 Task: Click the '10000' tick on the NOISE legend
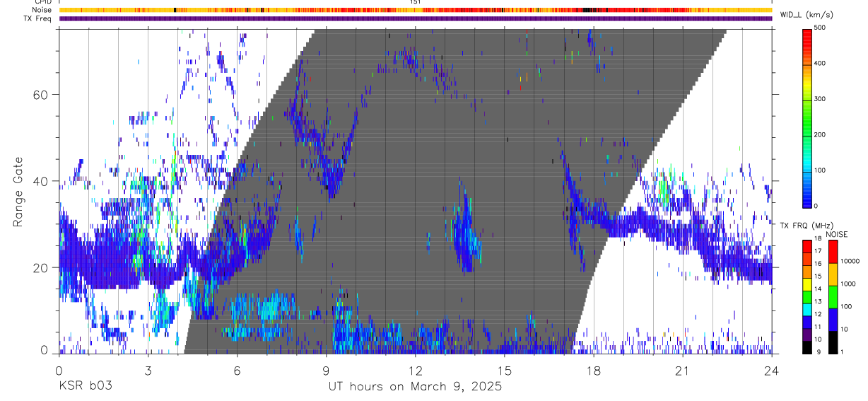(850, 261)
